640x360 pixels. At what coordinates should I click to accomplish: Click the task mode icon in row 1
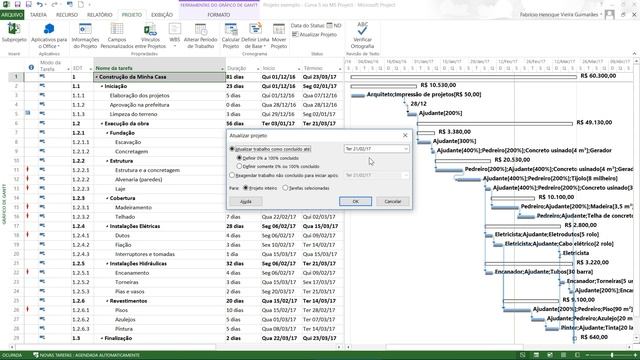[42, 76]
